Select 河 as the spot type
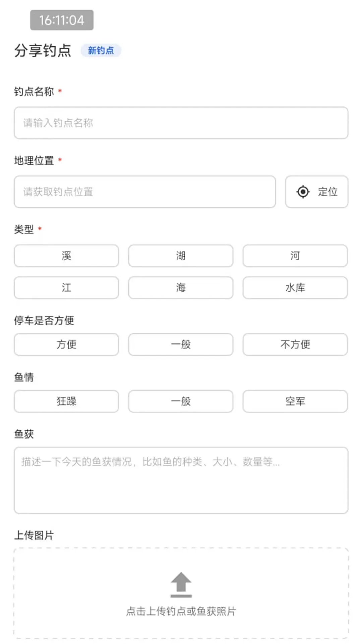This screenshot has height=644, width=362. (x=295, y=256)
